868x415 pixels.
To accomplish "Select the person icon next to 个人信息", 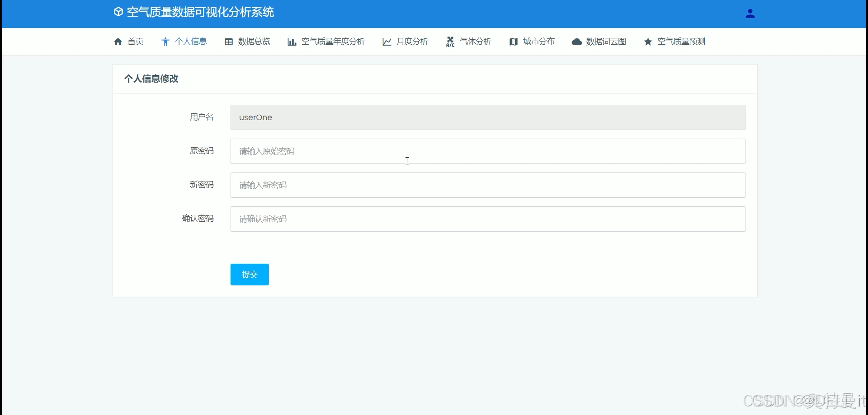I will [165, 42].
